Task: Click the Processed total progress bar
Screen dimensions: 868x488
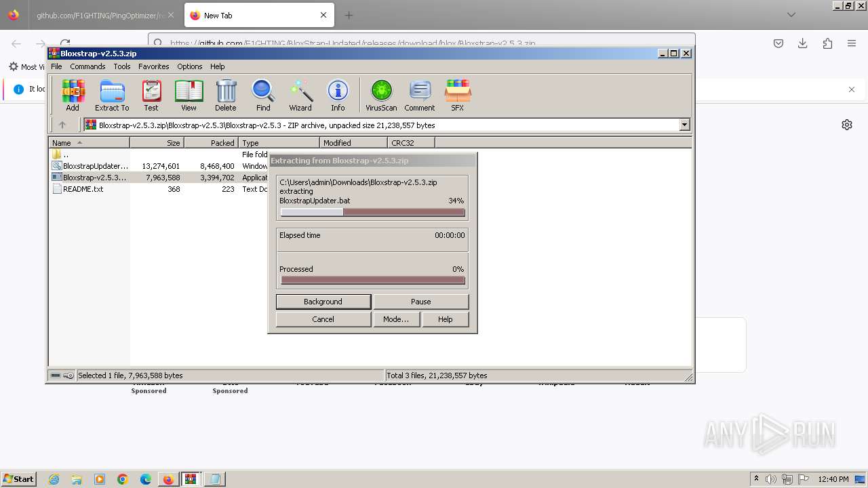Action: [x=372, y=280]
